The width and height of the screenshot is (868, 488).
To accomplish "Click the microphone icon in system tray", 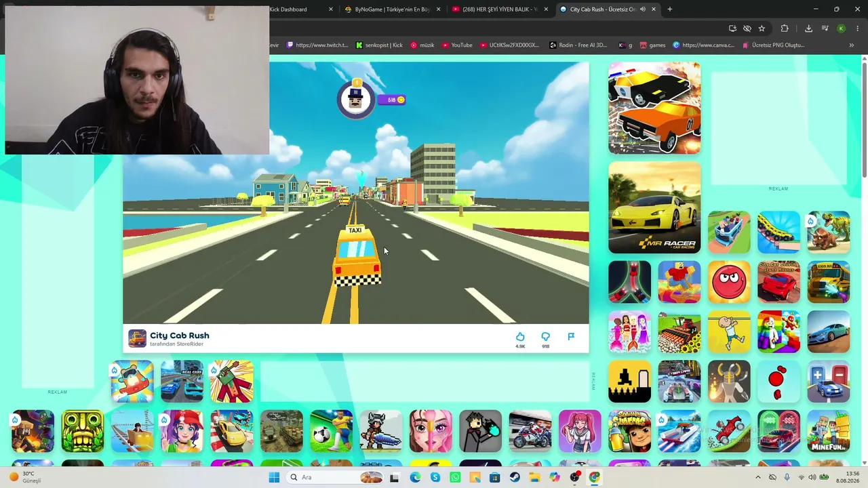I will pyautogui.click(x=787, y=477).
